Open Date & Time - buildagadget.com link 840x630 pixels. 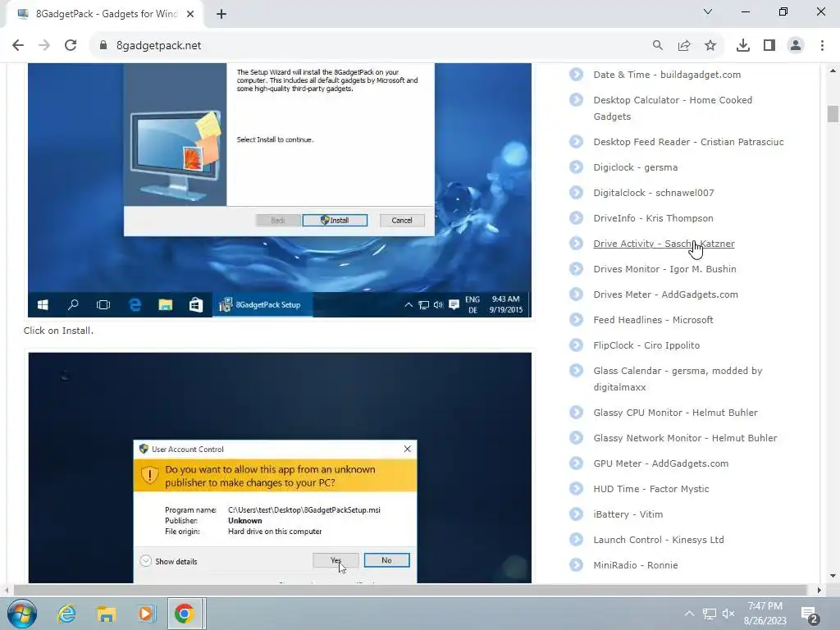tap(667, 75)
